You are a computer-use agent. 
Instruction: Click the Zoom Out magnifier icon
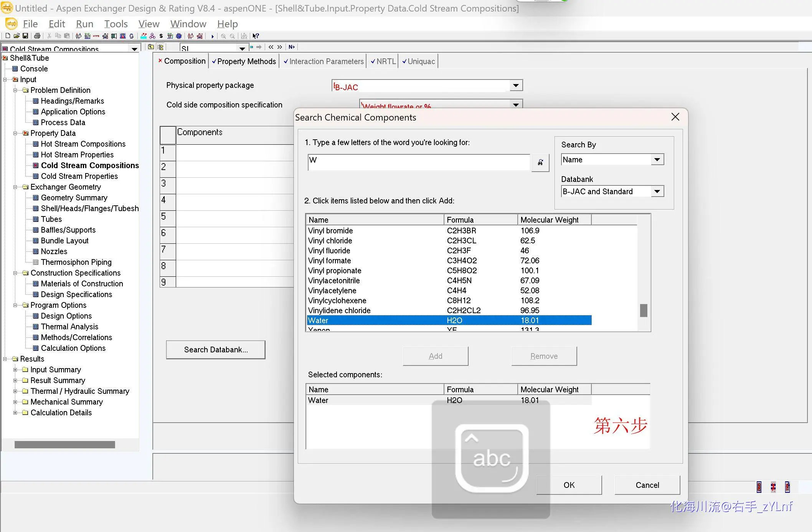pyautogui.click(x=232, y=36)
